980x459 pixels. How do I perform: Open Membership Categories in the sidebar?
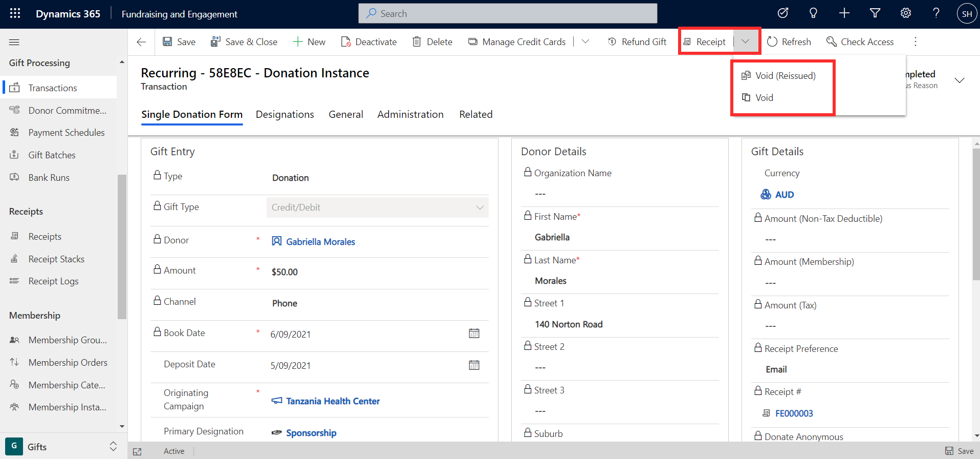point(59,385)
